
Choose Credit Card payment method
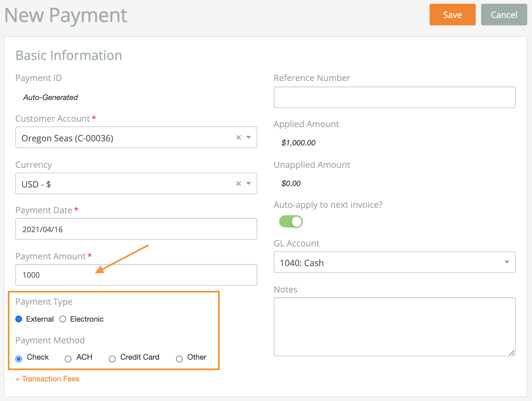point(112,359)
